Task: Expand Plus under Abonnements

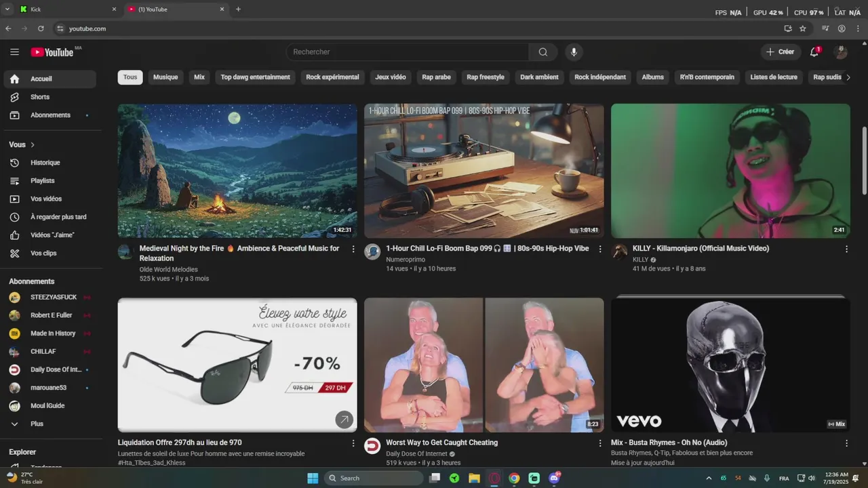Action: [x=49, y=424]
